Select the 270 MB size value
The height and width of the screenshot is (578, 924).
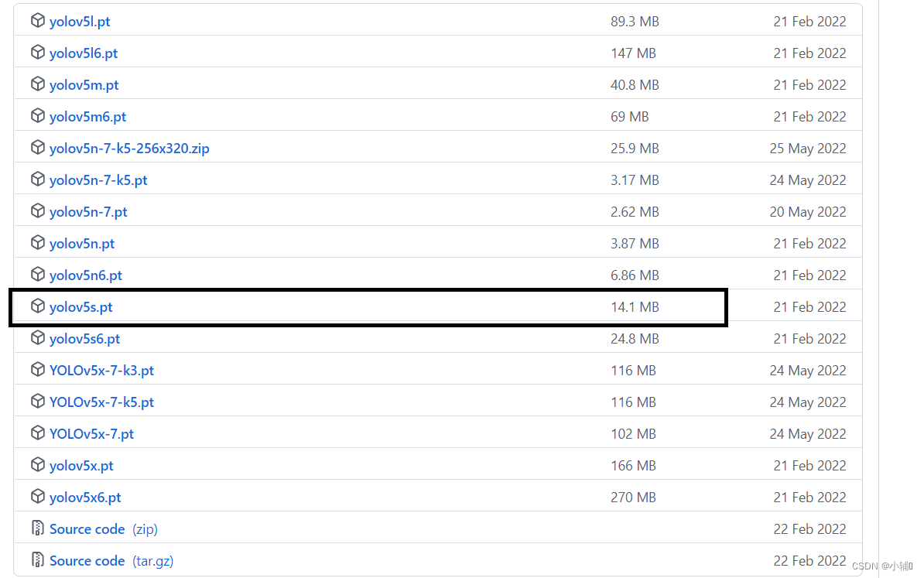point(633,498)
